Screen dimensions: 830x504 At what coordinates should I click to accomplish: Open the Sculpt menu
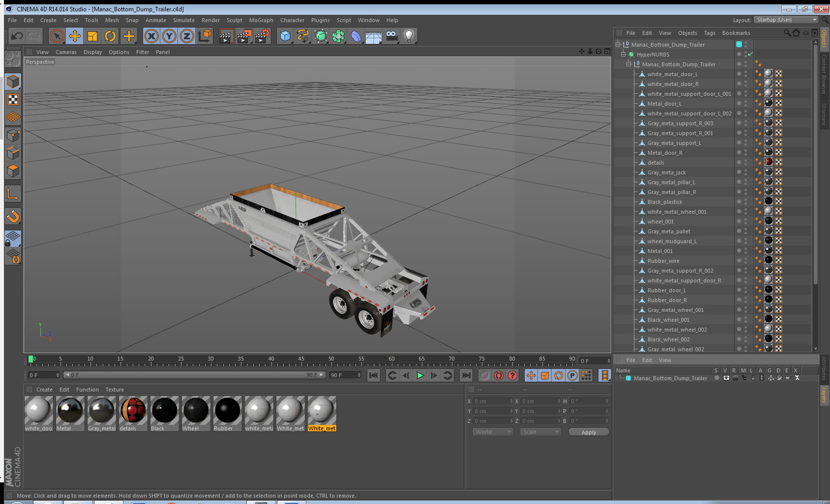pos(234,20)
